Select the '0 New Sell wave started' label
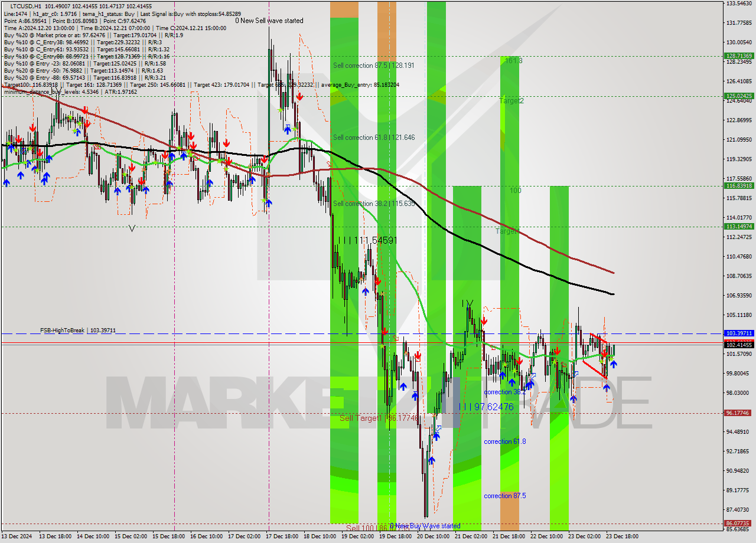Screen dimensions: 756x543 tap(269, 21)
